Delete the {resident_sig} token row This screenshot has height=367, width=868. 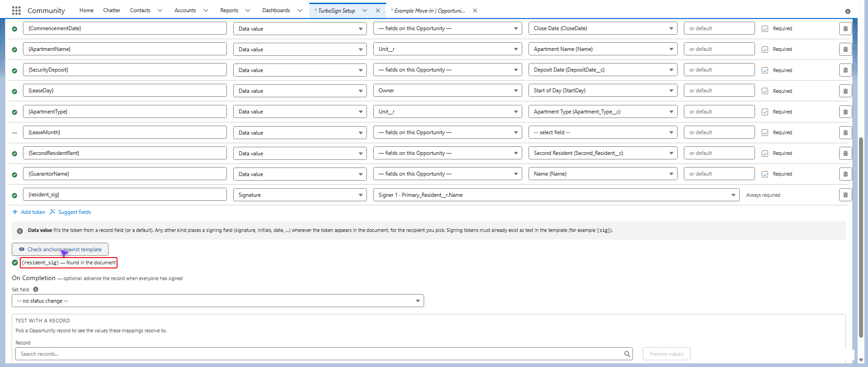pyautogui.click(x=845, y=195)
